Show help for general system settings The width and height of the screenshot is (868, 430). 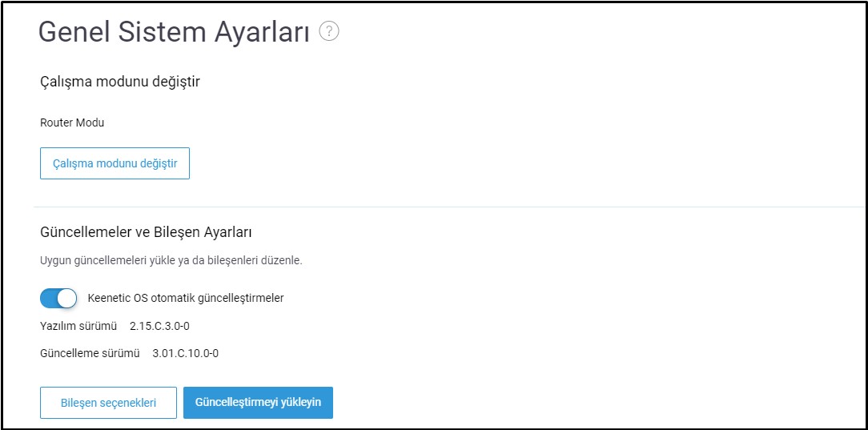[x=329, y=31]
